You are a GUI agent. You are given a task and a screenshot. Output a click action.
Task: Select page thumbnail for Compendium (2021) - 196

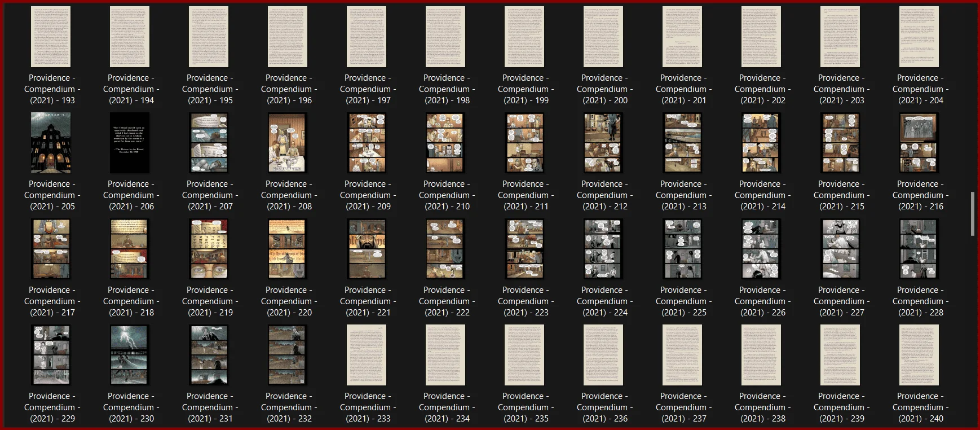coord(288,37)
